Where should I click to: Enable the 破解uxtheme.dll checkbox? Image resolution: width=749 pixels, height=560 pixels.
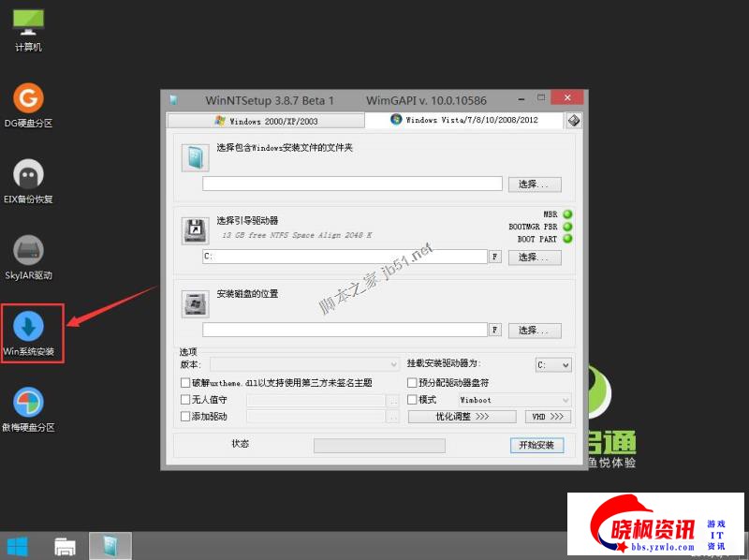(184, 383)
